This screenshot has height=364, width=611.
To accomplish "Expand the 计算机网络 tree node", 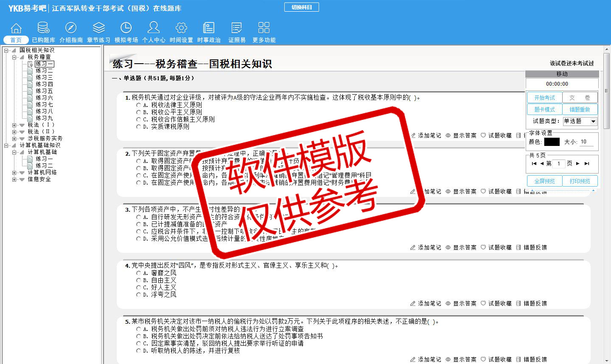I will pyautogui.click(x=14, y=173).
